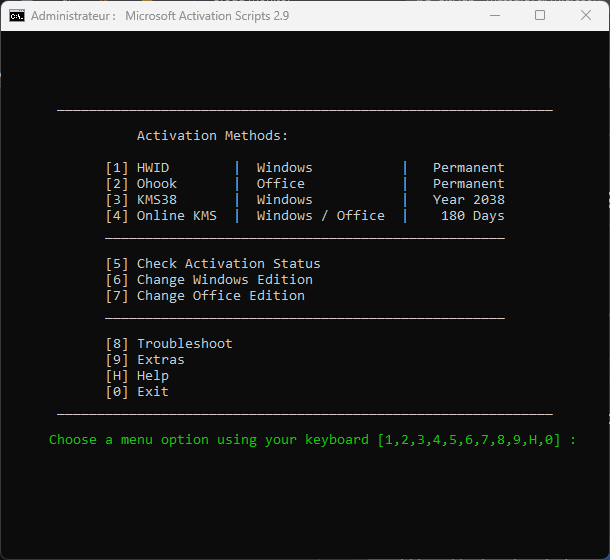The height and width of the screenshot is (560, 610).
Task: Click the '[9] Extras' option
Action: point(145,360)
